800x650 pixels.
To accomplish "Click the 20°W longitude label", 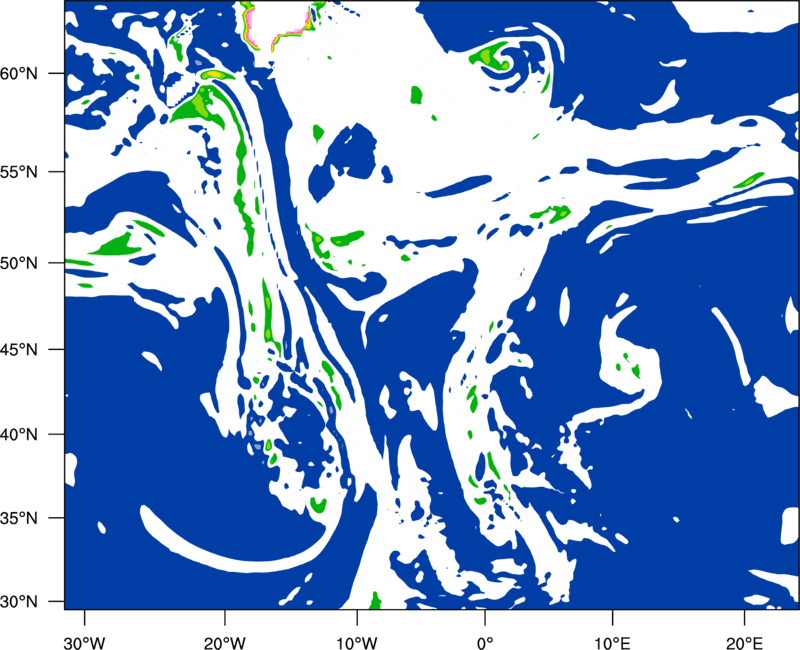I will [224, 643].
